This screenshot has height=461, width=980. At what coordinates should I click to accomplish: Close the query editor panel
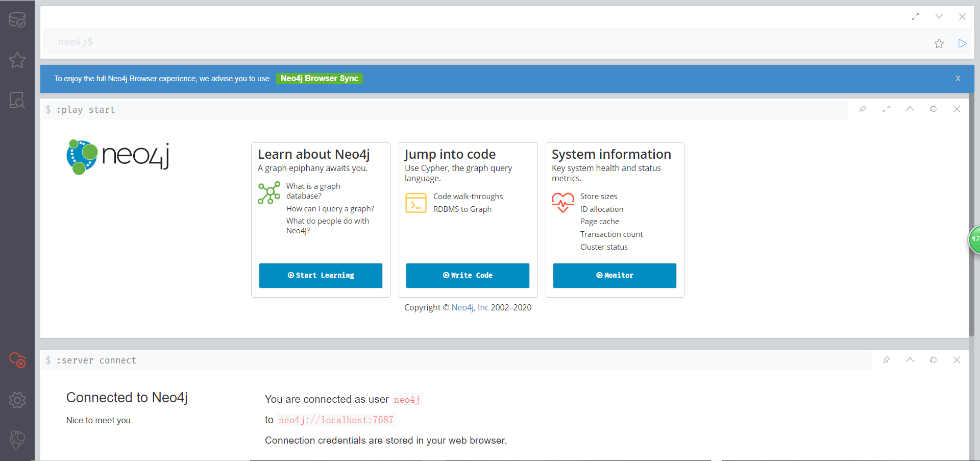coord(962,16)
